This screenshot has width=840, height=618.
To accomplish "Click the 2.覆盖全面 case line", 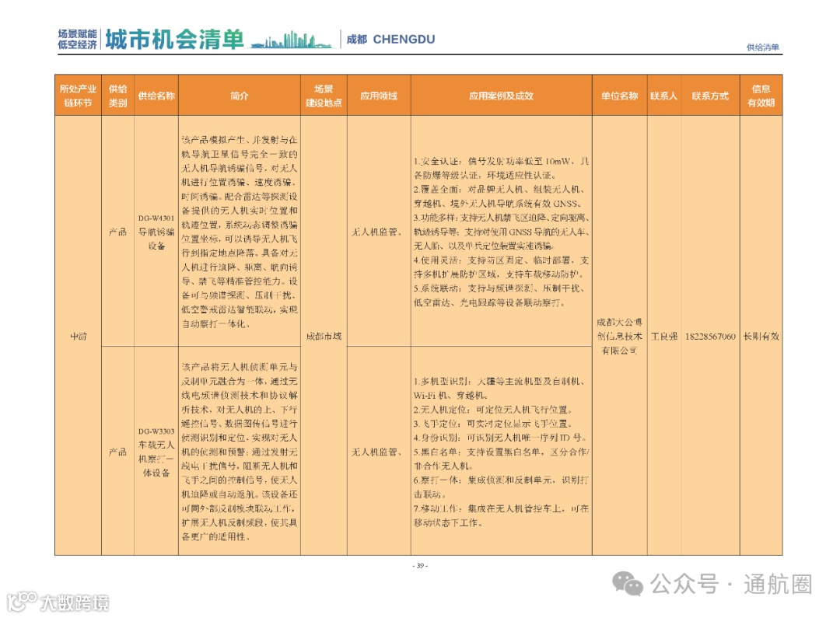I will click(x=502, y=197).
